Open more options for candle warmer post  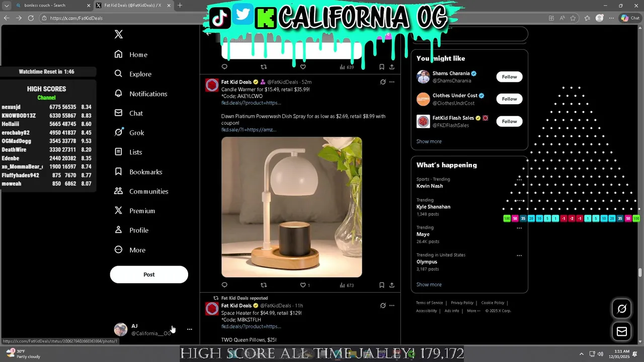click(x=392, y=82)
